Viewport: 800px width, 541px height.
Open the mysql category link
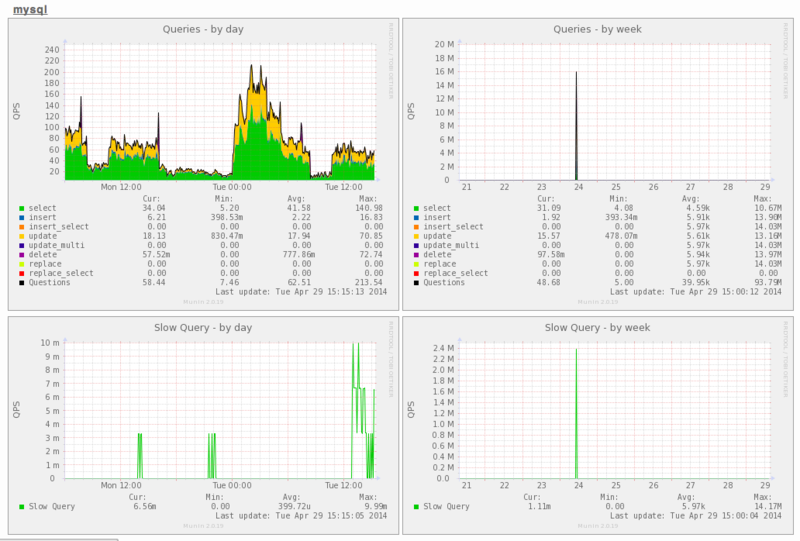click(x=30, y=9)
